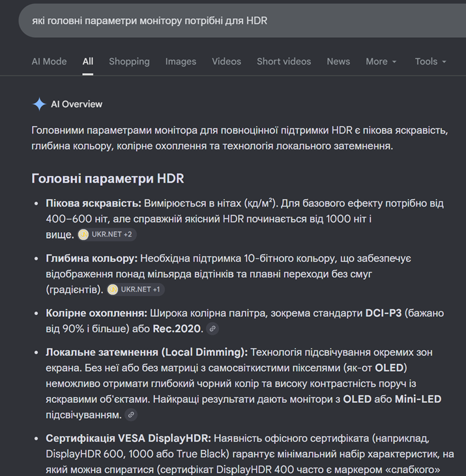Switch to Images results
The image size is (466, 476).
point(181,61)
